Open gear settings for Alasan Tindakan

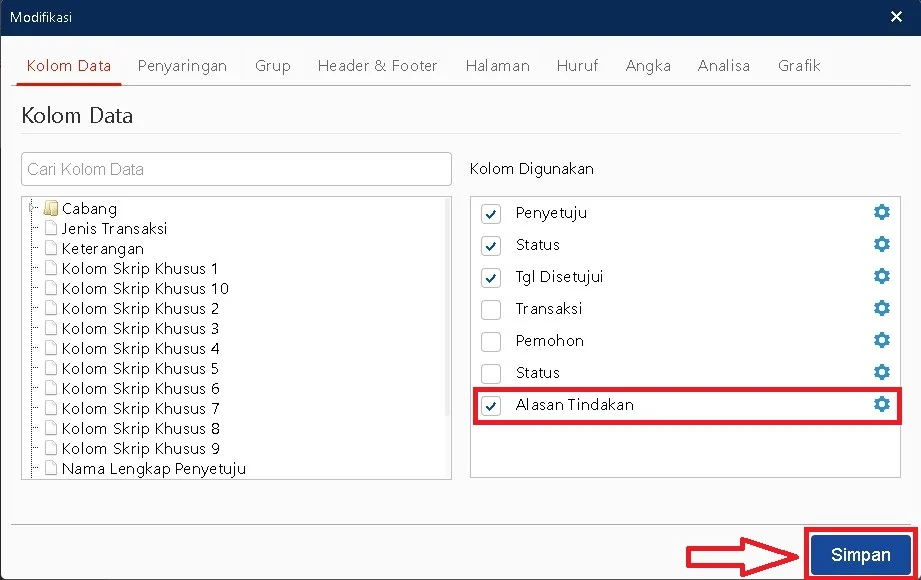pos(881,404)
